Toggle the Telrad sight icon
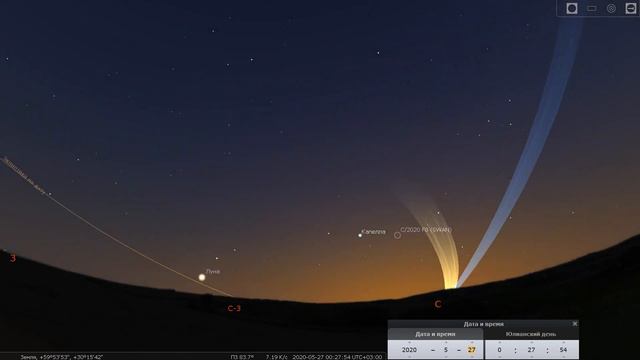 coord(611,8)
